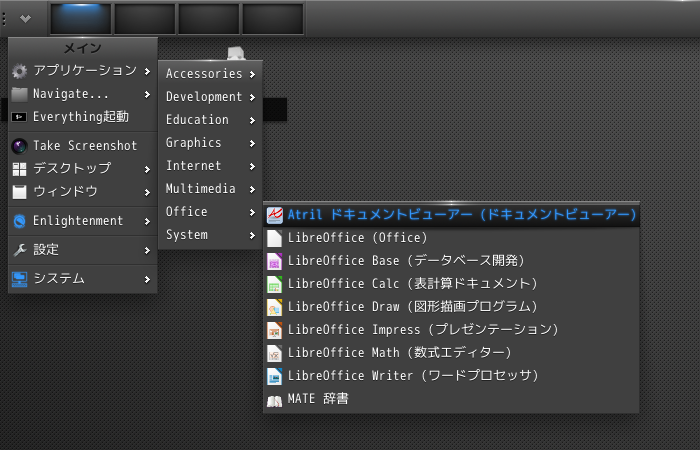Screen dimensions: 700x450
Task: Launch LibreOffice Draw (図形描画プログラム)
Action: pyautogui.click(x=451, y=307)
